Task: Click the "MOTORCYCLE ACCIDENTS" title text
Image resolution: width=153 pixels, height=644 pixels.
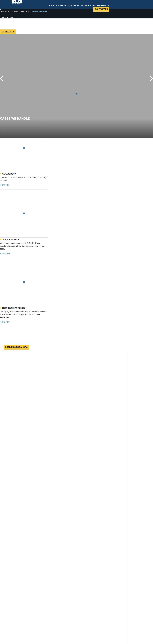Action: pos(14,308)
